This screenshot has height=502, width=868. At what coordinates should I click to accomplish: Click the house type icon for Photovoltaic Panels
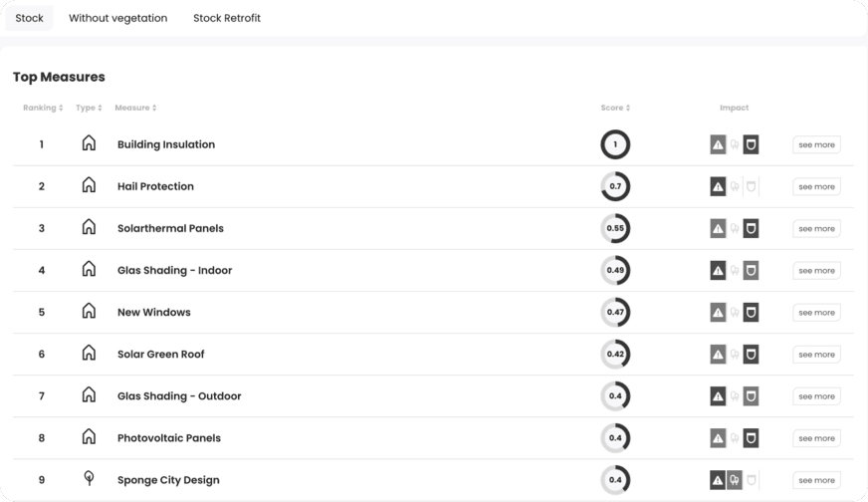[x=89, y=436]
